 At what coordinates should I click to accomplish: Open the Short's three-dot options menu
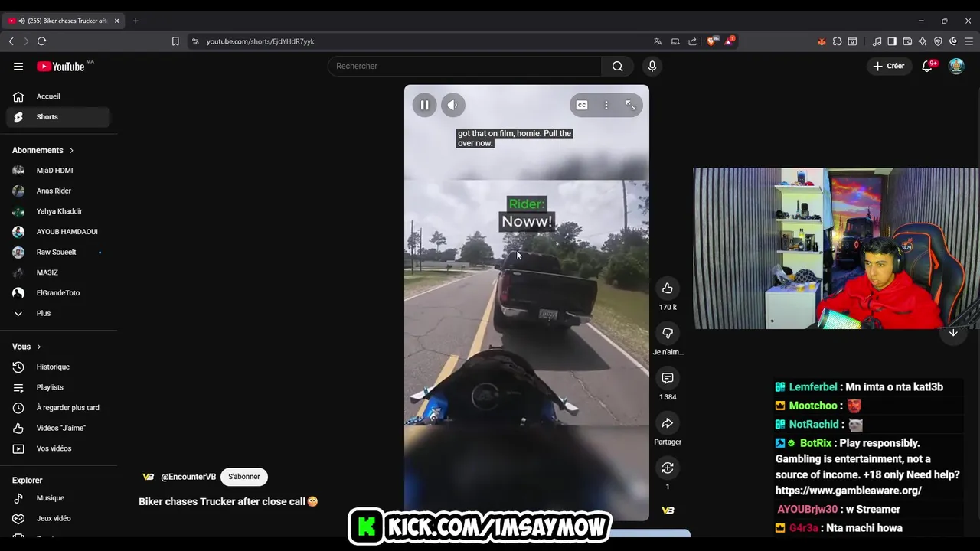(x=606, y=105)
